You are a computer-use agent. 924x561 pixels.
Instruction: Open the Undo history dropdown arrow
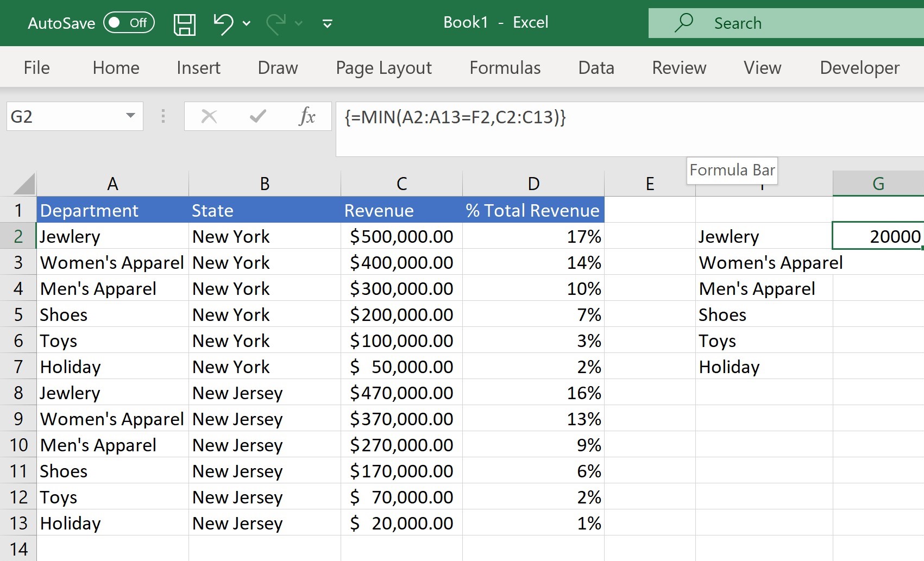point(247,23)
